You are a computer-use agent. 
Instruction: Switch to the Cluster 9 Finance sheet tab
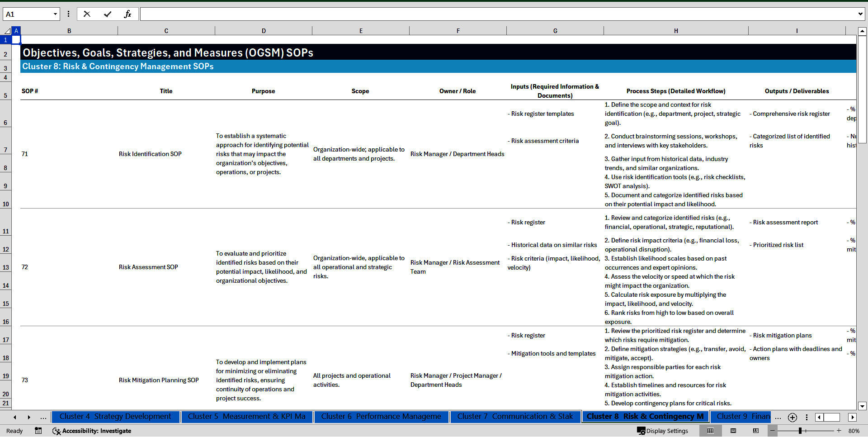point(741,417)
